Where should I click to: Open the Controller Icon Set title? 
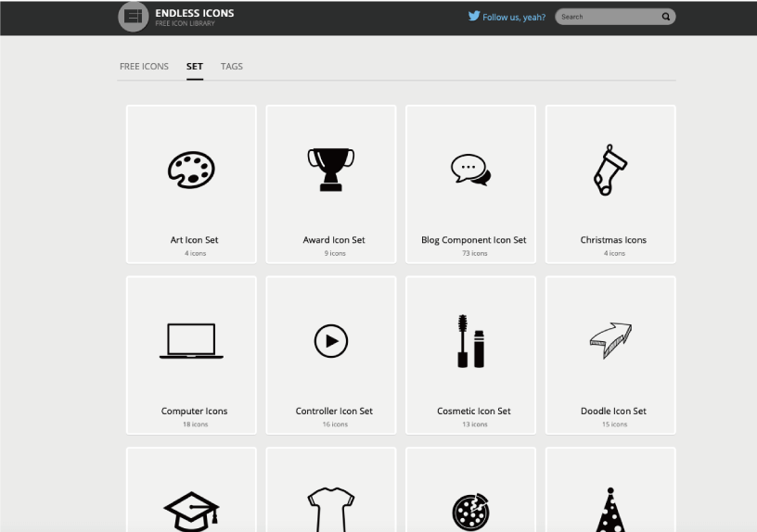tap(334, 411)
